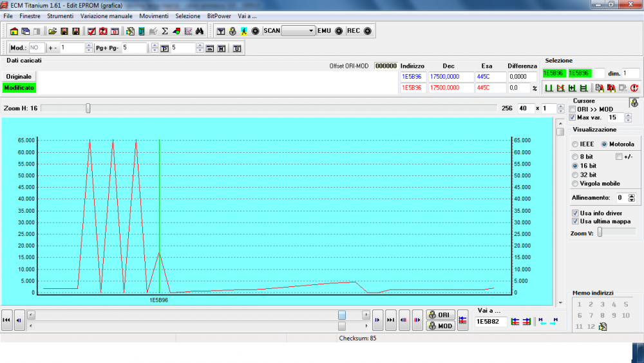Select the 8 bit radio option
The image size is (644, 363).
[575, 157]
